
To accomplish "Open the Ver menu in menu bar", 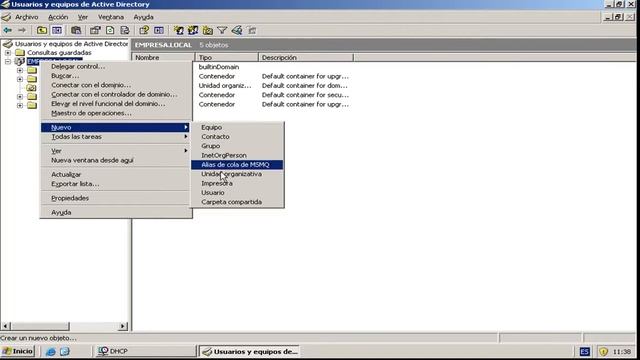I will click(x=83, y=17).
